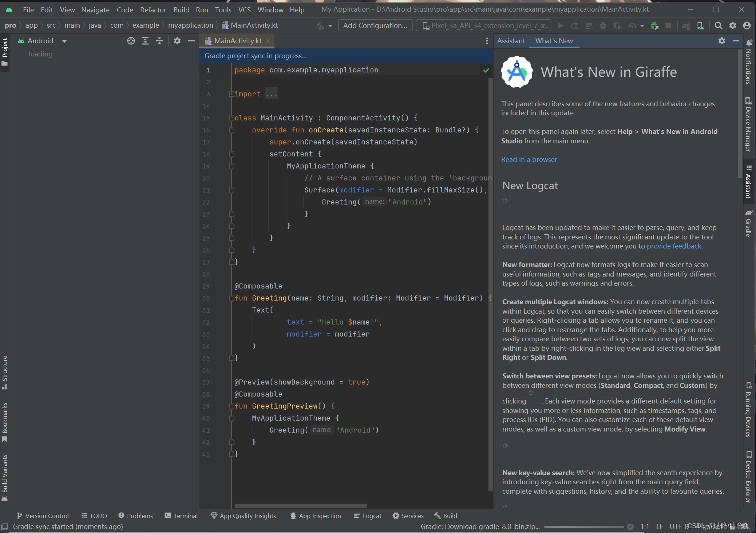Viewport: 756px width, 533px height.
Task: Open the Pixel_3a device selector dropdown
Action: tap(484, 25)
